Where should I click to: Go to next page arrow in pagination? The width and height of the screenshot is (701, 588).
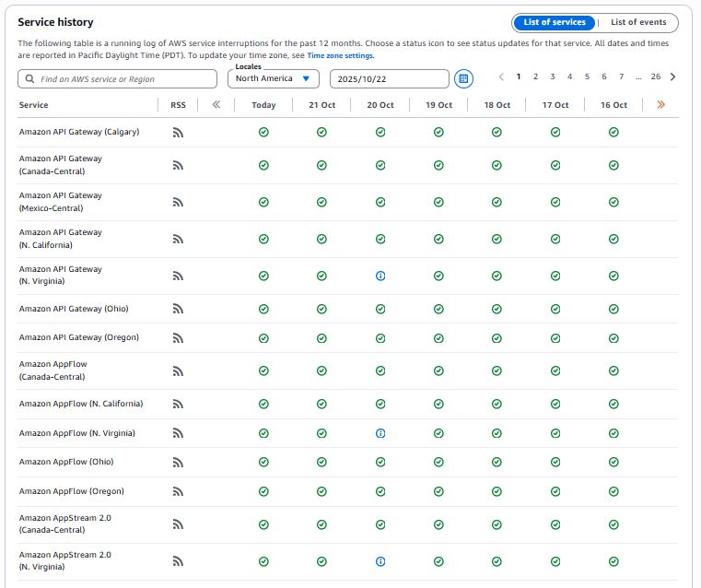click(673, 77)
